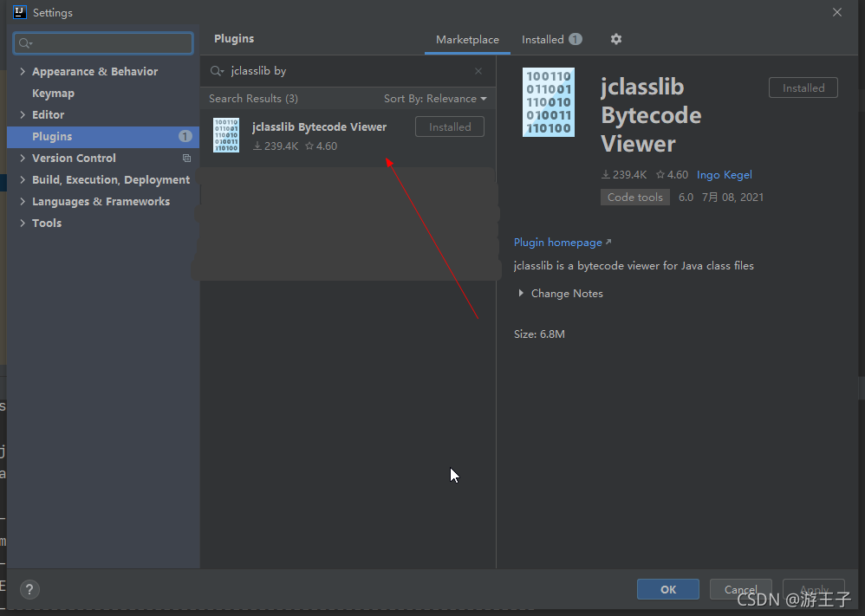865x616 pixels.
Task: Click Installed button in search result row
Action: [x=450, y=126]
